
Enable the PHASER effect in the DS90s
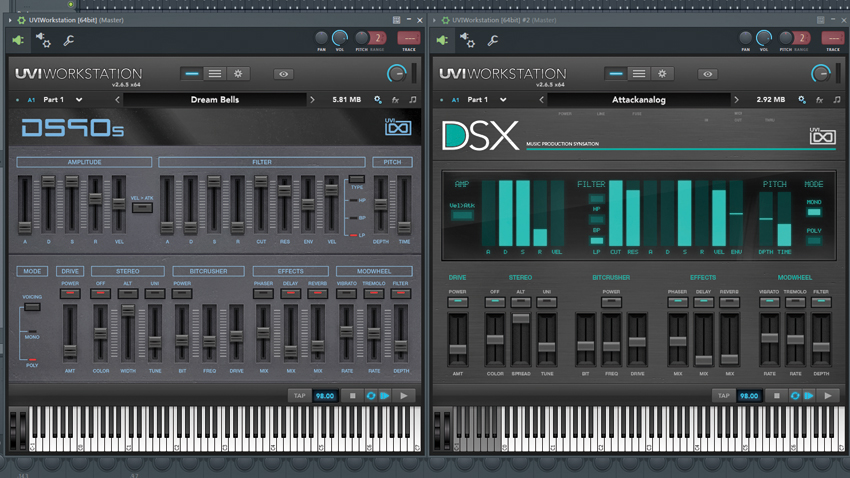pos(263,293)
